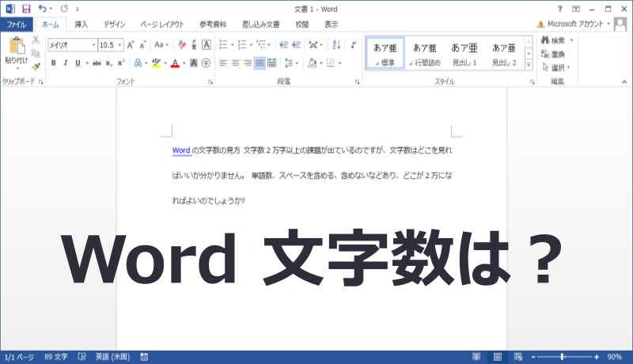This screenshot has width=633, height=364.
Task: Toggle superscript formatting
Action: tap(121, 63)
